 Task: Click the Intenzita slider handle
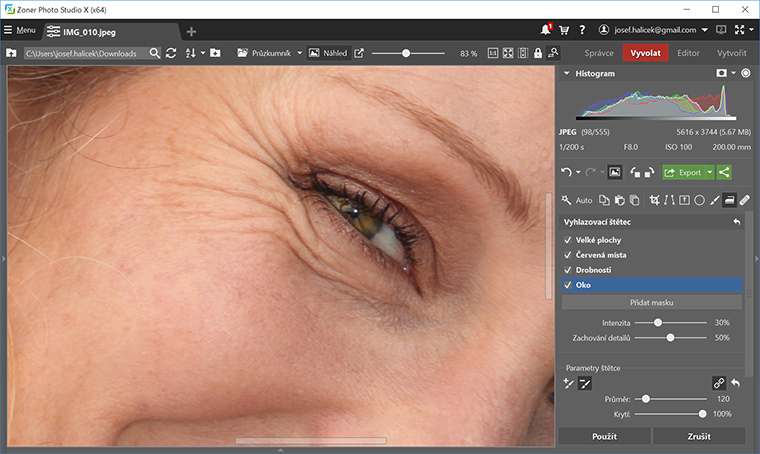(657, 323)
